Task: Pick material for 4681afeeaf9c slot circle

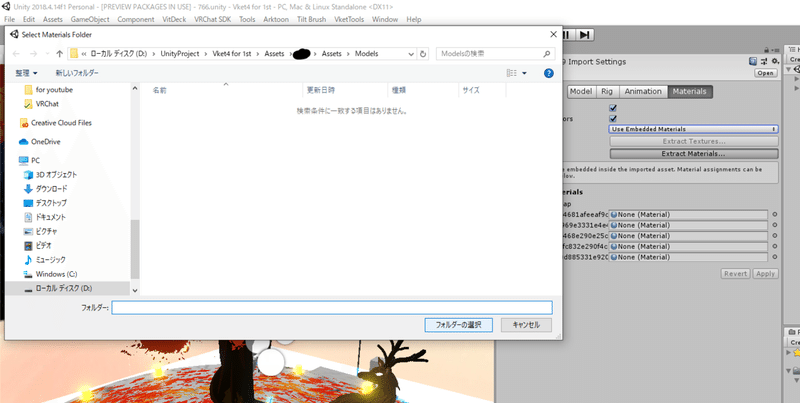Action: pyautogui.click(x=775, y=215)
